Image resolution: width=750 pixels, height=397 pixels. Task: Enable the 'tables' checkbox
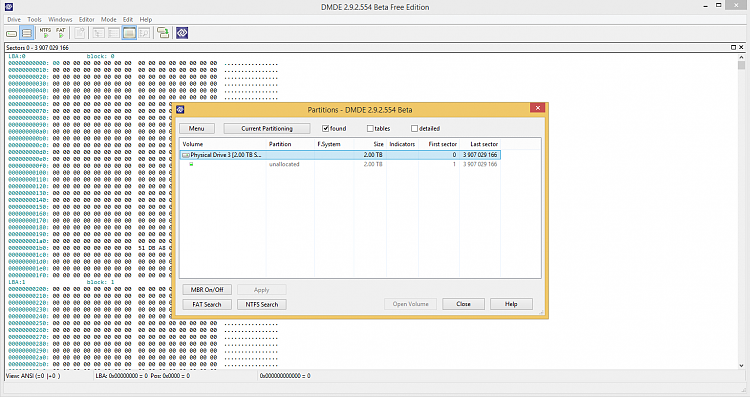pos(370,128)
